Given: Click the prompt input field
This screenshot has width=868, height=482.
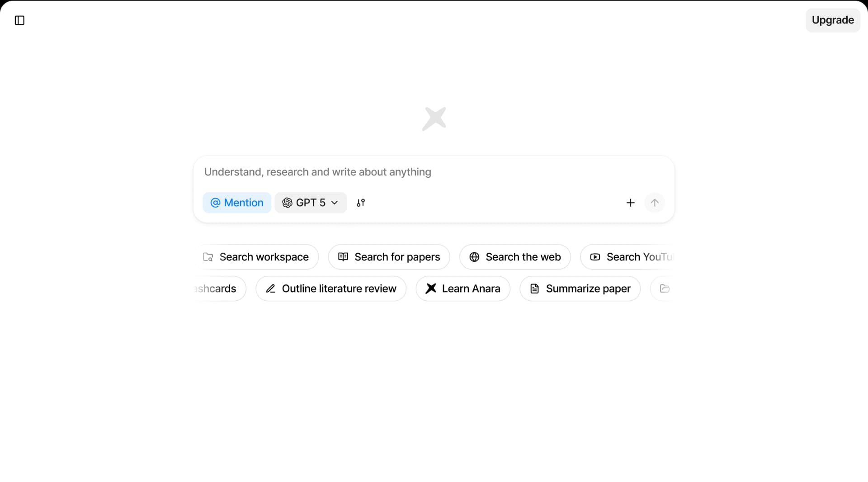Looking at the screenshot, I should tap(407, 172).
